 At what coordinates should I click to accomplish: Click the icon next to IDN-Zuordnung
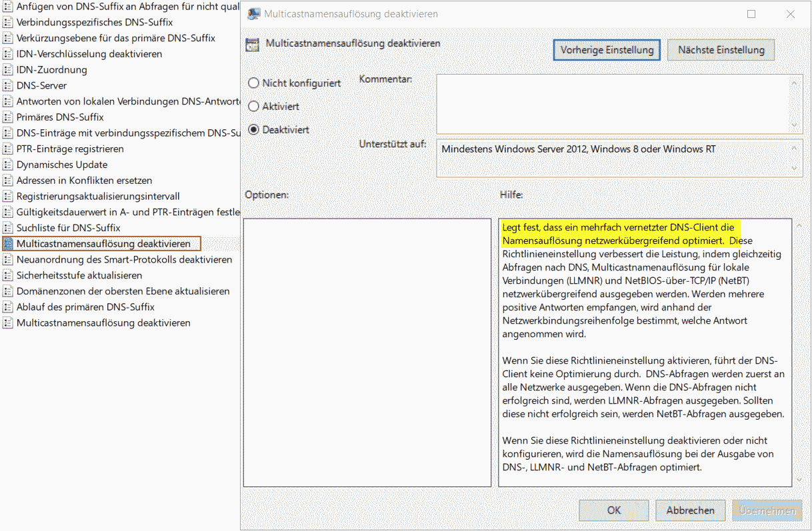pyautogui.click(x=8, y=70)
